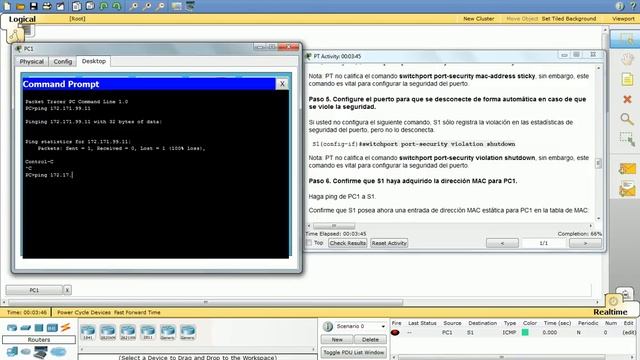Click the New scenario button
Viewport: 640px width, 360px height.
(337, 340)
